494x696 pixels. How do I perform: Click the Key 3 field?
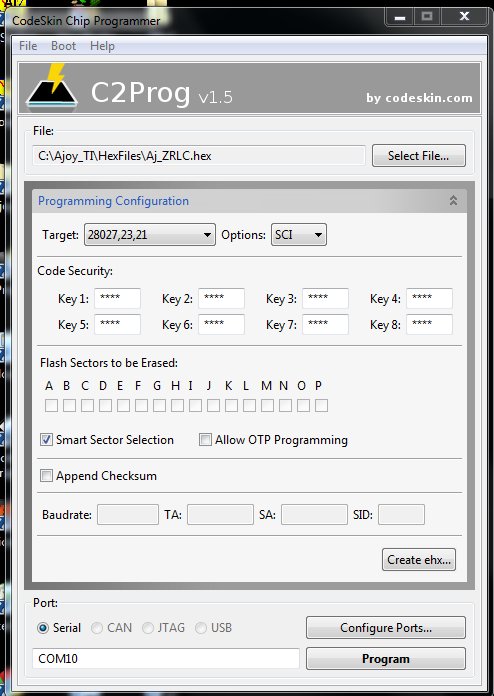point(325,298)
